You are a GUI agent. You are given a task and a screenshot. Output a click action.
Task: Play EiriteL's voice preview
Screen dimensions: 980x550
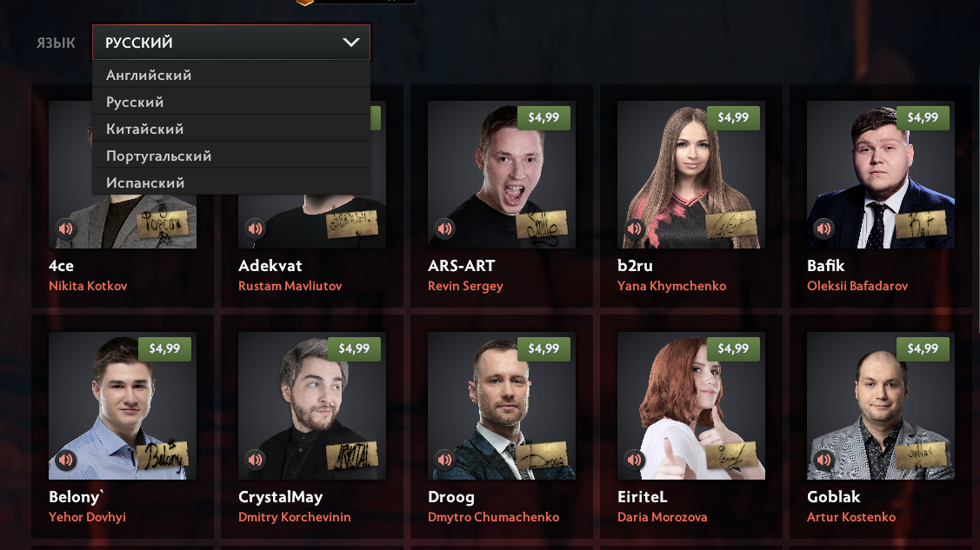pos(635,461)
